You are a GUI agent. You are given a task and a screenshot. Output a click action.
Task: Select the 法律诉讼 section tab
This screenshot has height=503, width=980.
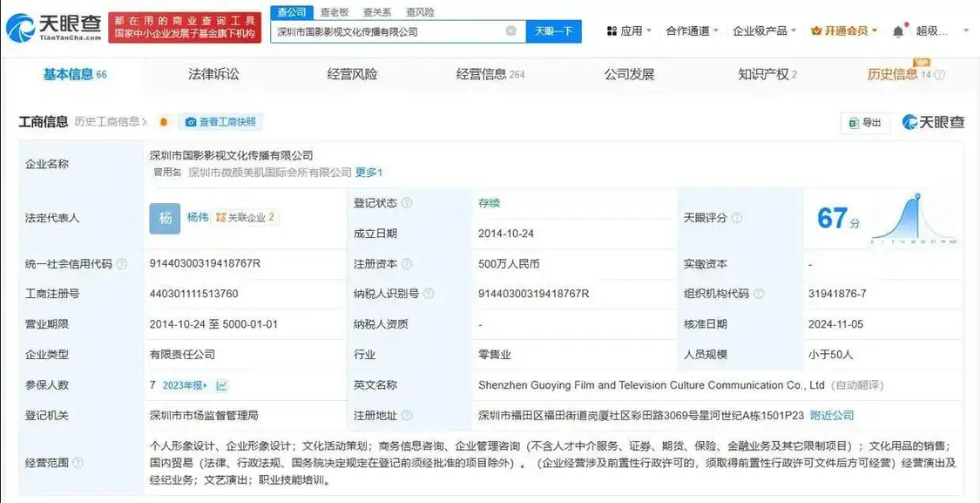click(213, 74)
